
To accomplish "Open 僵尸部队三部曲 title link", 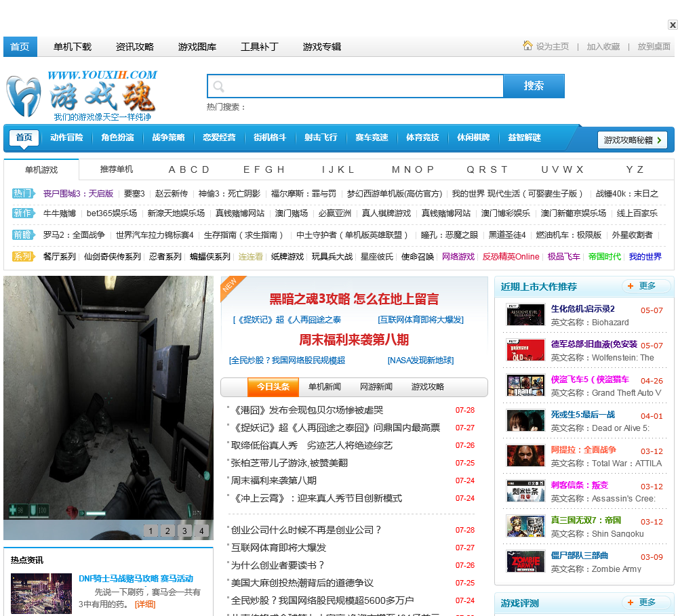I will point(580,556).
